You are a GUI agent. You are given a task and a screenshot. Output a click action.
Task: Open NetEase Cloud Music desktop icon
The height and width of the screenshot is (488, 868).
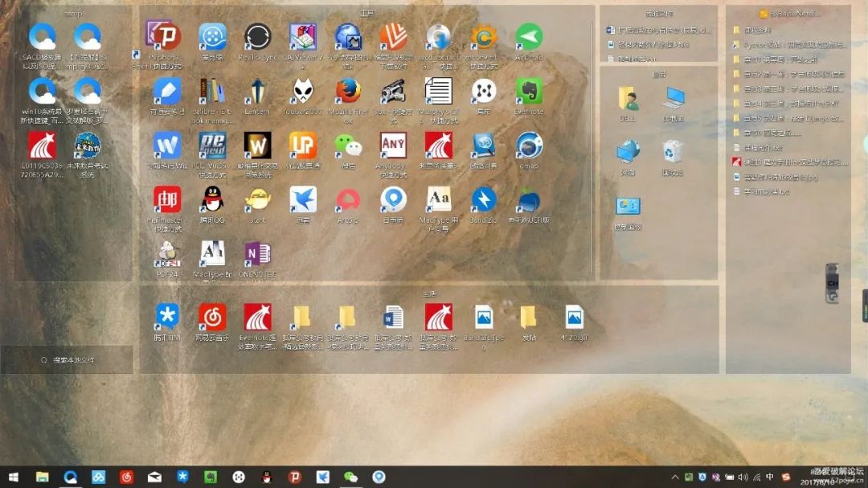[212, 318]
